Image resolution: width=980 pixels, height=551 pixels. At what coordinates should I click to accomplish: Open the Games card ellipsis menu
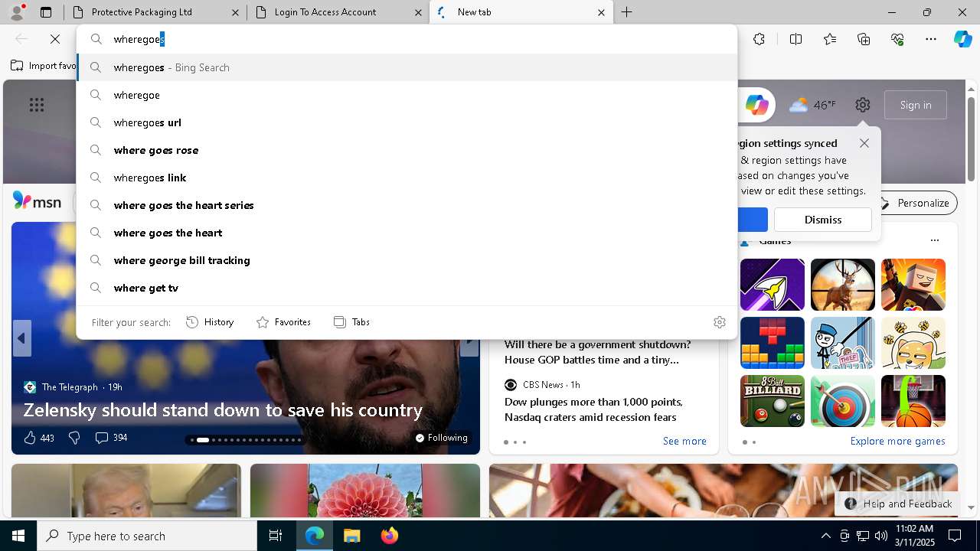coord(934,240)
